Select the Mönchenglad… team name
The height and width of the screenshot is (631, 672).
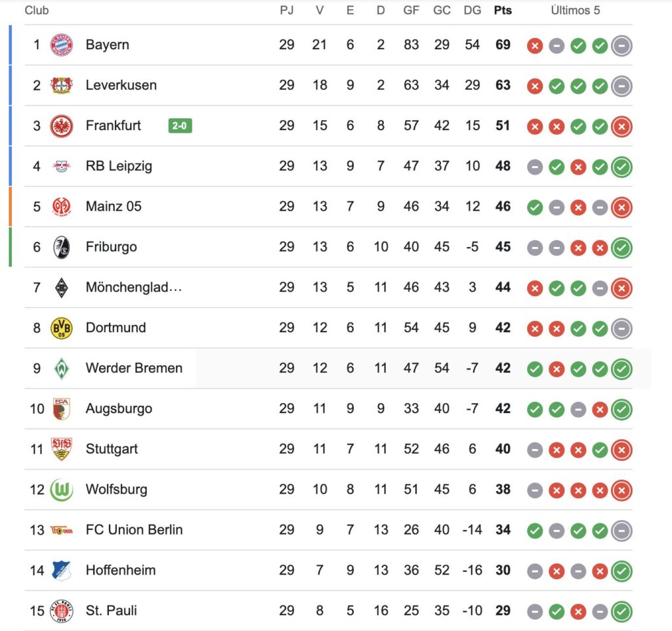[x=134, y=287]
